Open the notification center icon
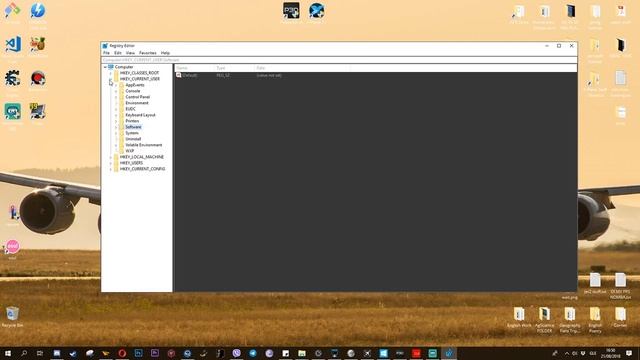This screenshot has height=360, width=640. (x=629, y=353)
